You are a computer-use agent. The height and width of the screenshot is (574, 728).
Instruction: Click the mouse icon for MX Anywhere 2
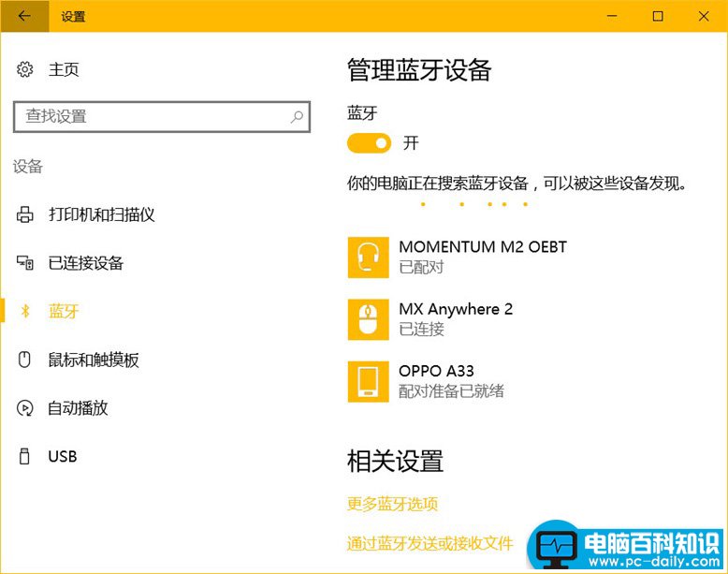click(368, 319)
